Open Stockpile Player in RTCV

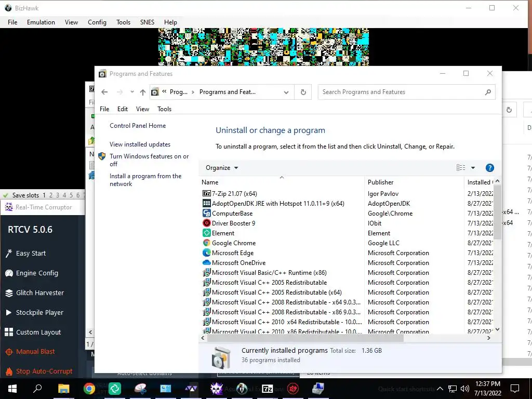pos(39,312)
